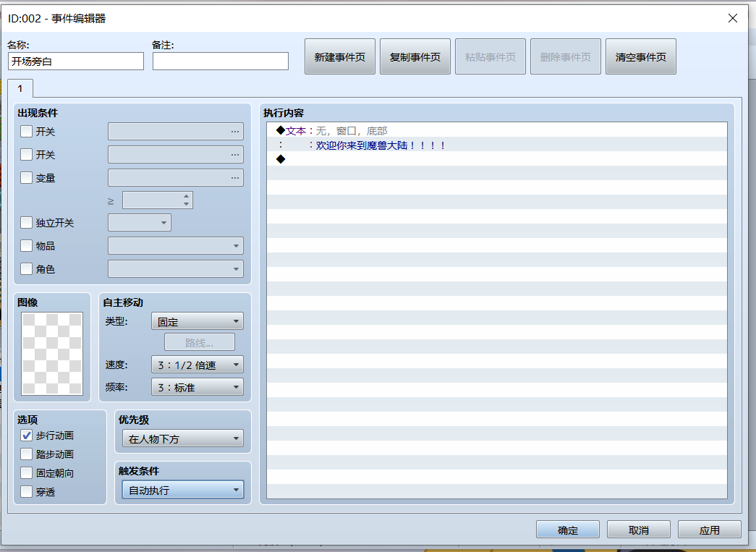This screenshot has height=552, width=756.
Task: Open the 类型 dropdown showing 固定
Action: [198, 321]
